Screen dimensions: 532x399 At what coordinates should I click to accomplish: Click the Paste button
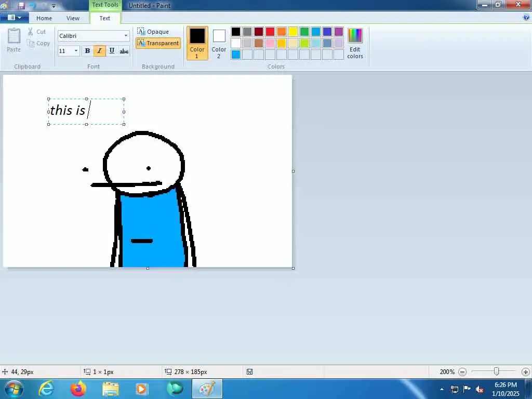14,40
